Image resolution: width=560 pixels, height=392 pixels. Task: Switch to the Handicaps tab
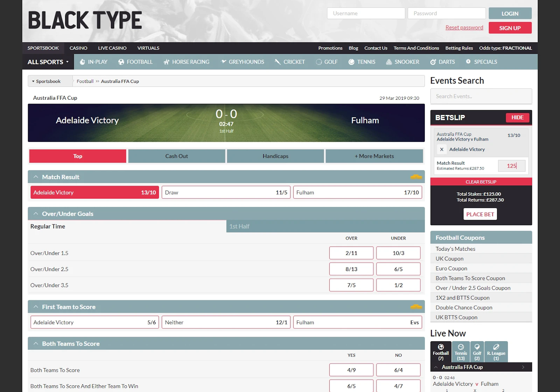point(275,156)
